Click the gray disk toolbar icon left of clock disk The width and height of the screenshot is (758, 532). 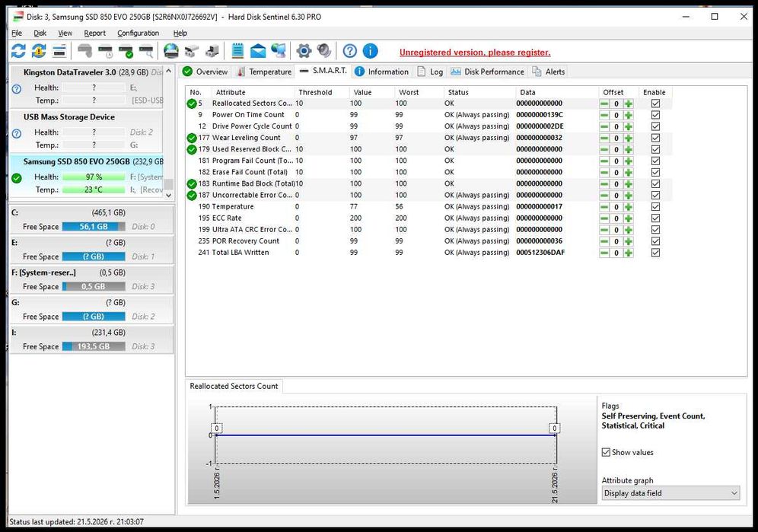pos(84,51)
